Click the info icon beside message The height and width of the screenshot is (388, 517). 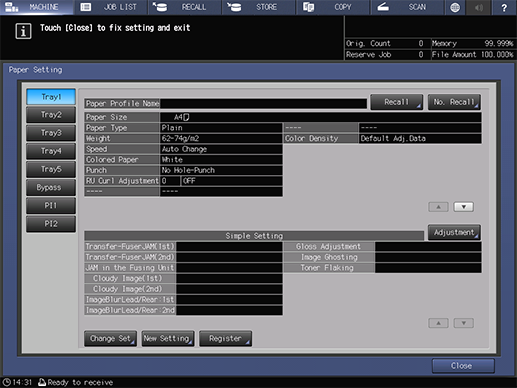23,31
